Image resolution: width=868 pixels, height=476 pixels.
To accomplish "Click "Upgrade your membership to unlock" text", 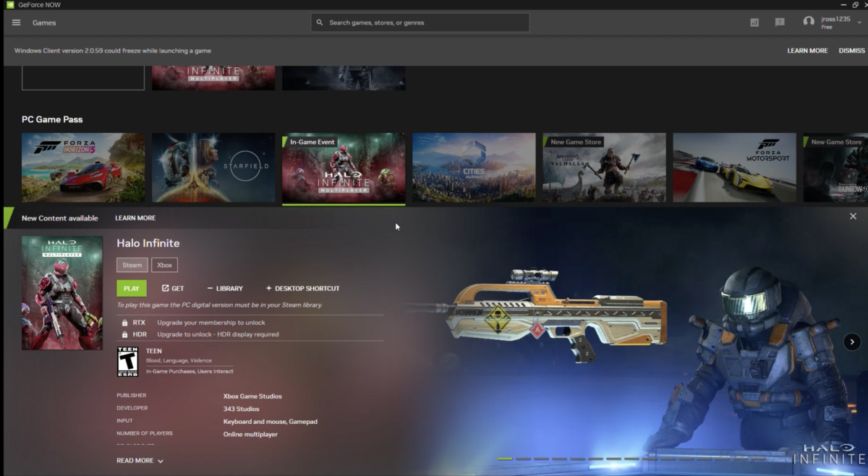I will coord(211,323).
